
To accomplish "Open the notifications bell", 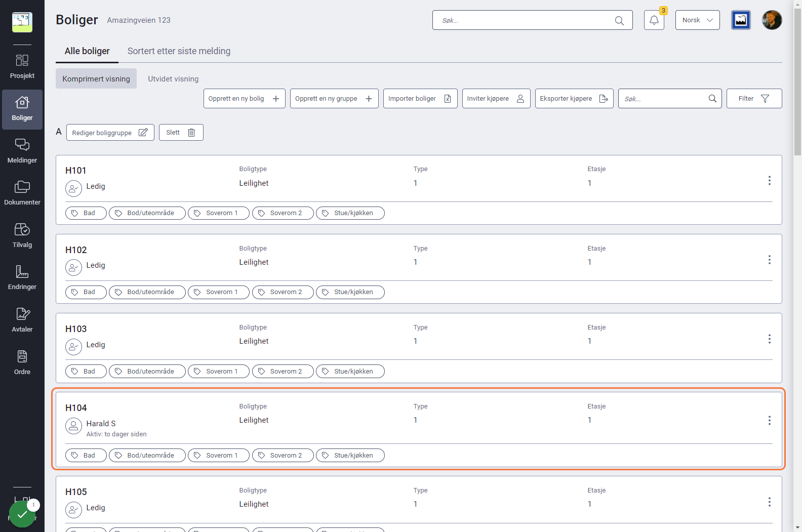I will [x=654, y=20].
